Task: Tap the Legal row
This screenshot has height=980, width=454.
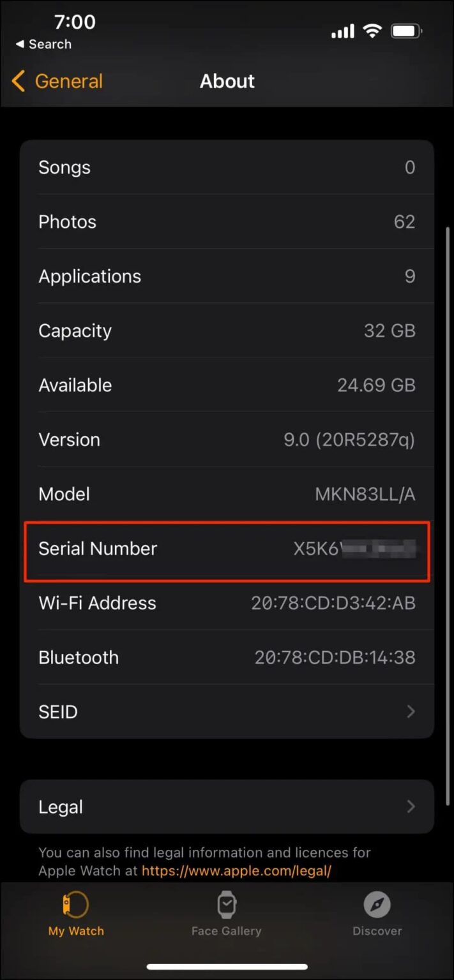Action: tap(227, 806)
